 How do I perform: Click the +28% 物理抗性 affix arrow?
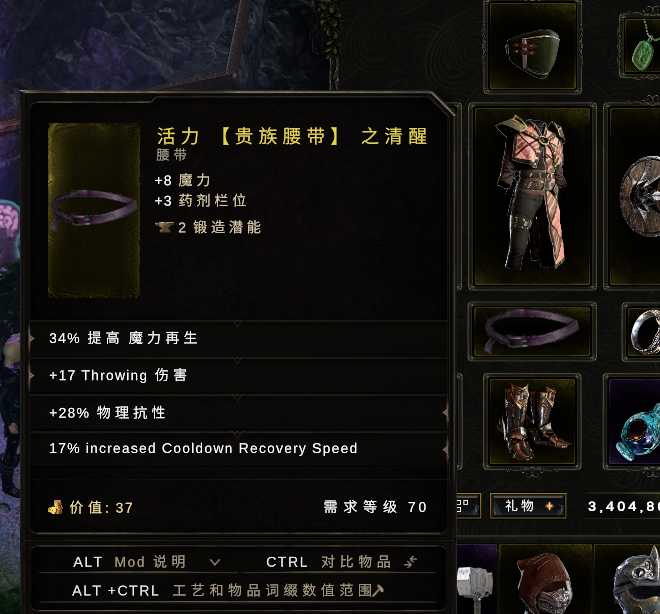445,413
